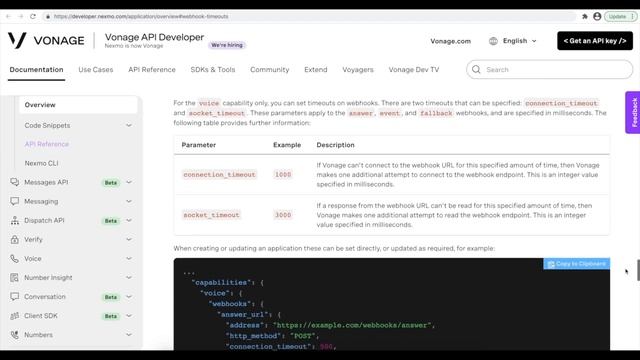This screenshot has height=360, width=640.
Task: Click socket_timeout in the table
Action: click(211, 215)
